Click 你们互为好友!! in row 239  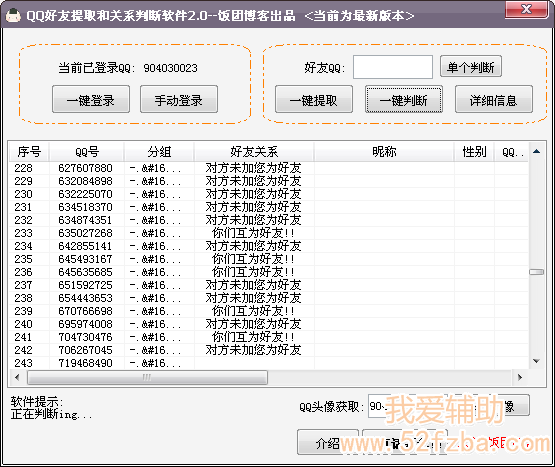pyautogui.click(x=253, y=311)
